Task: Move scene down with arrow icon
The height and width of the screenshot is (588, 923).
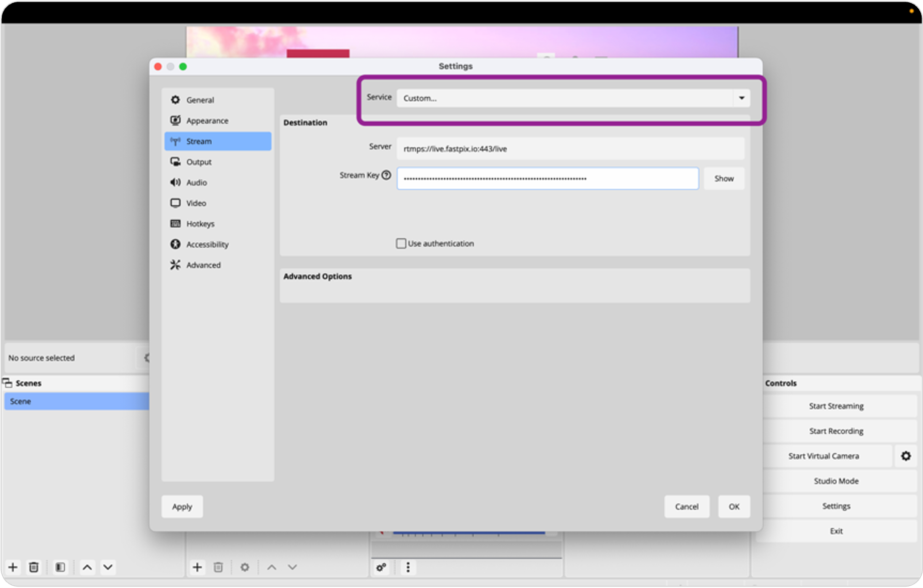Action: (108, 567)
